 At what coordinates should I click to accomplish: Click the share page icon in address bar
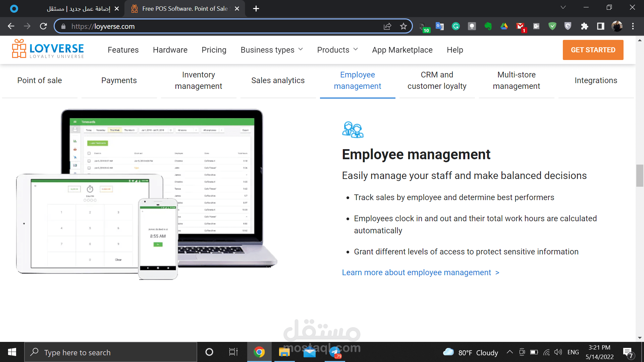[x=387, y=26]
